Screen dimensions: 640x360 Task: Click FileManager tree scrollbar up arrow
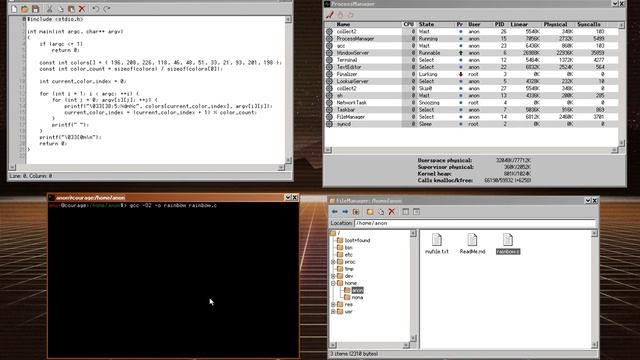(413, 233)
